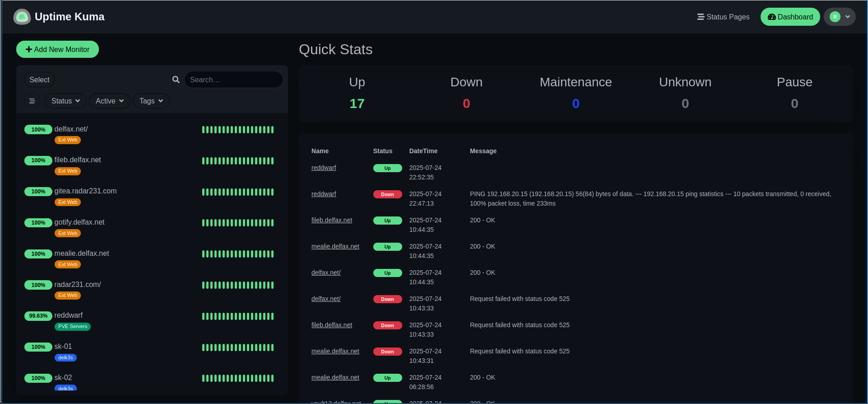This screenshot has height=404, width=868.
Task: Click the Name column header
Action: (320, 151)
